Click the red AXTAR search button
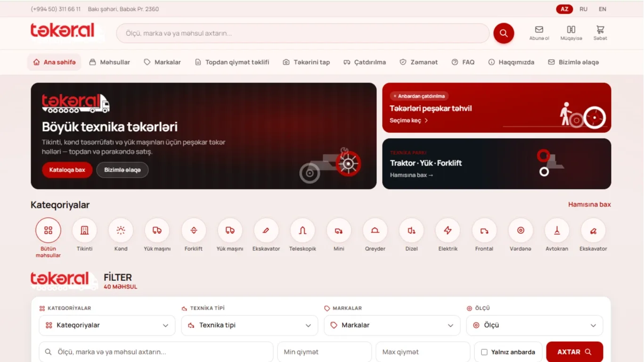Image resolution: width=644 pixels, height=362 pixels. pyautogui.click(x=575, y=352)
